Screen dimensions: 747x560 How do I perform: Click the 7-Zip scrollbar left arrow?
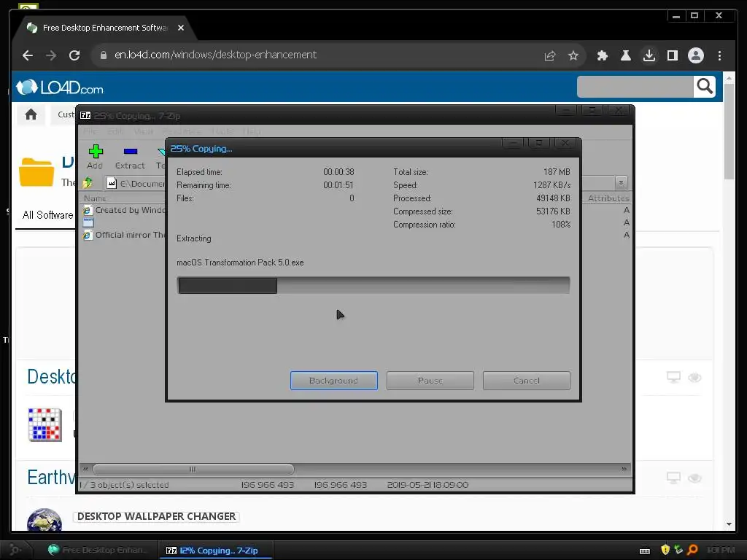(86, 469)
